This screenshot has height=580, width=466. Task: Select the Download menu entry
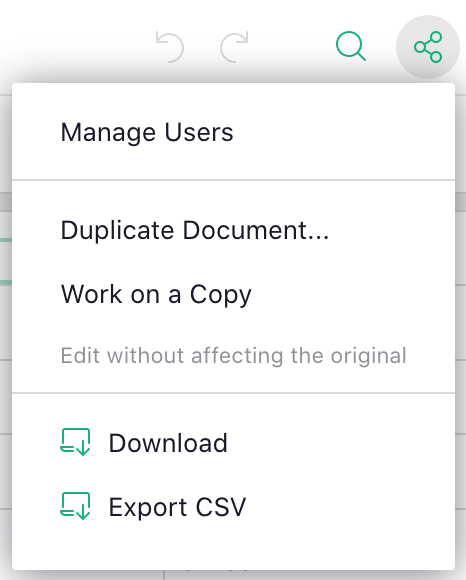(233, 442)
